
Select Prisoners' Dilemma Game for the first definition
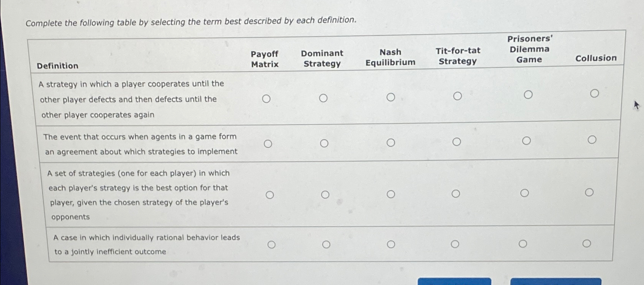click(528, 94)
